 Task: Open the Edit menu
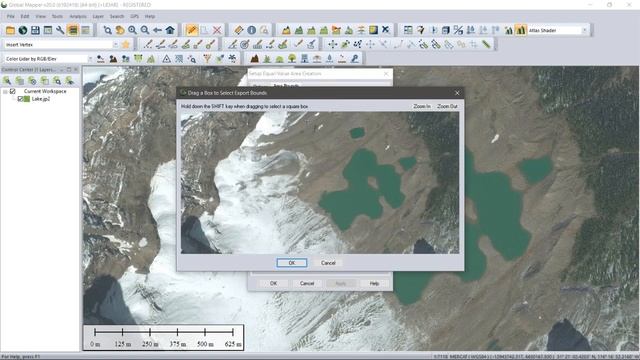click(25, 16)
